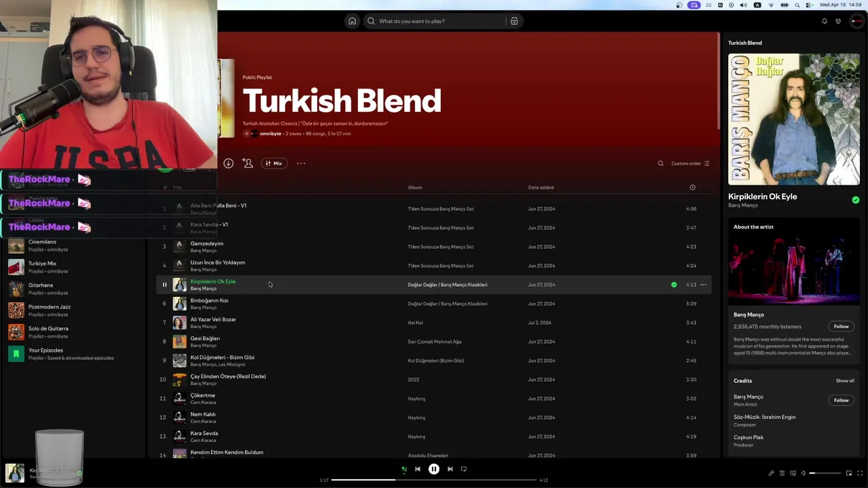
Task: Click the search magnifier in top bar
Action: point(371,21)
